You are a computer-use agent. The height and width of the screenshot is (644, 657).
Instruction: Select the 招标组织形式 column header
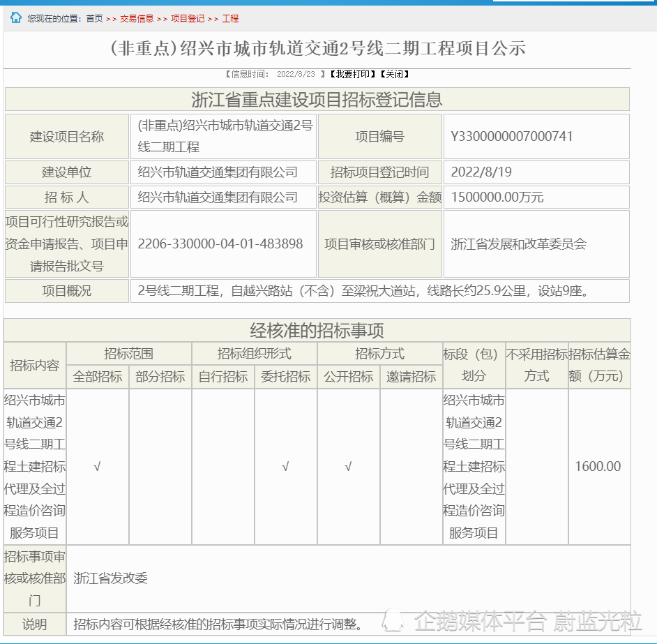click(x=254, y=354)
